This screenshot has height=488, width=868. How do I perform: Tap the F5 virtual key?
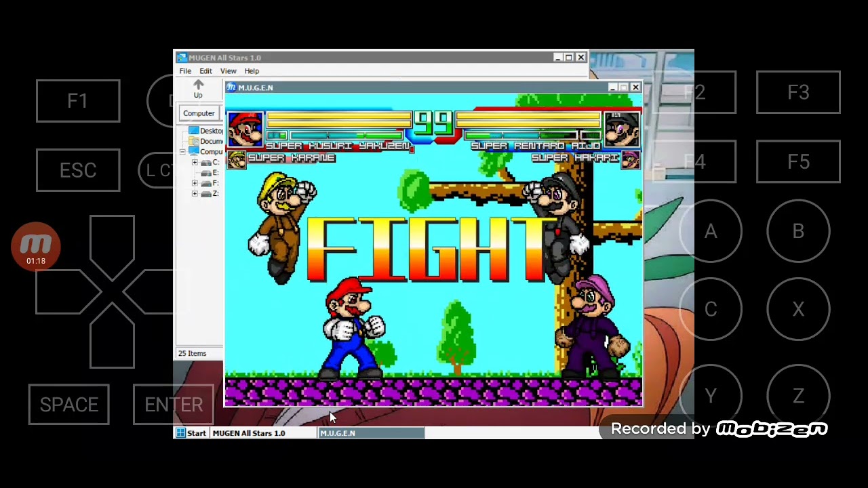pos(798,162)
